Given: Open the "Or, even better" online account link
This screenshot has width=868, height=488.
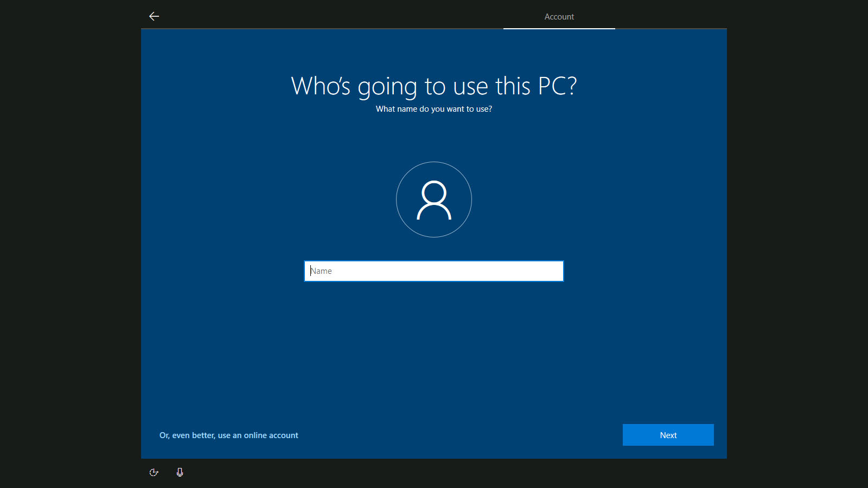Looking at the screenshot, I should tap(228, 435).
